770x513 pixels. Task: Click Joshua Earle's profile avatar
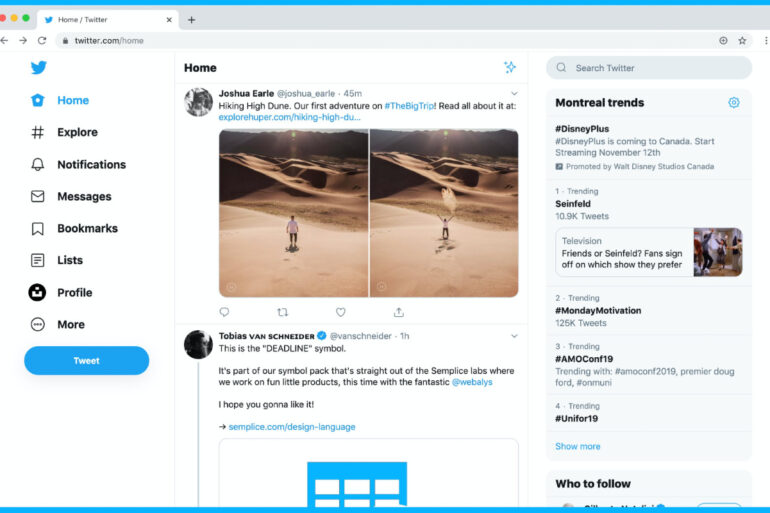pos(198,102)
